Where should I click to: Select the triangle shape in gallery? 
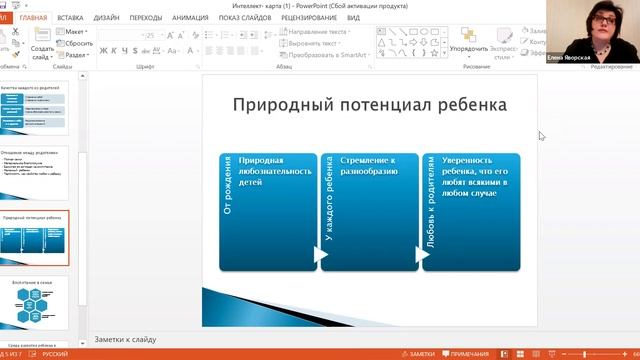click(381, 42)
